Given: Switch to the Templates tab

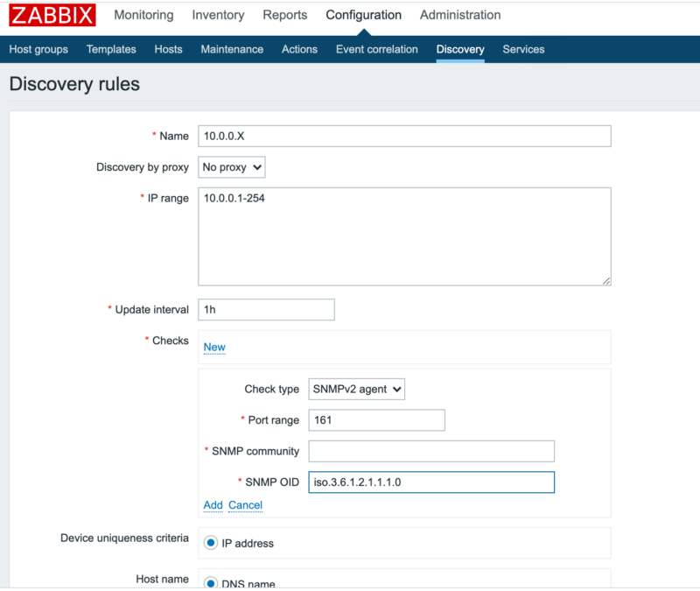Looking at the screenshot, I should pyautogui.click(x=110, y=49).
